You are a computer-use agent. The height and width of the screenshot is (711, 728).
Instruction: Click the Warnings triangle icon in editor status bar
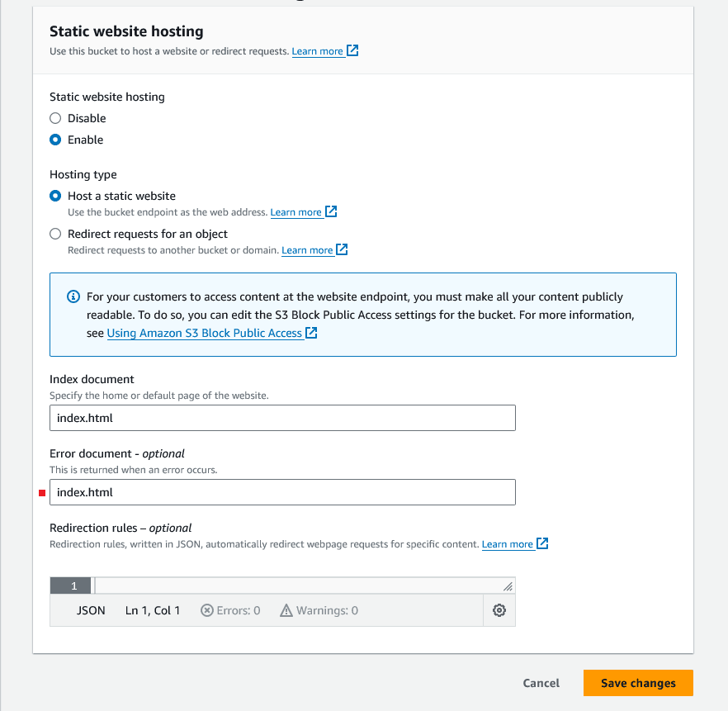pyautogui.click(x=285, y=610)
